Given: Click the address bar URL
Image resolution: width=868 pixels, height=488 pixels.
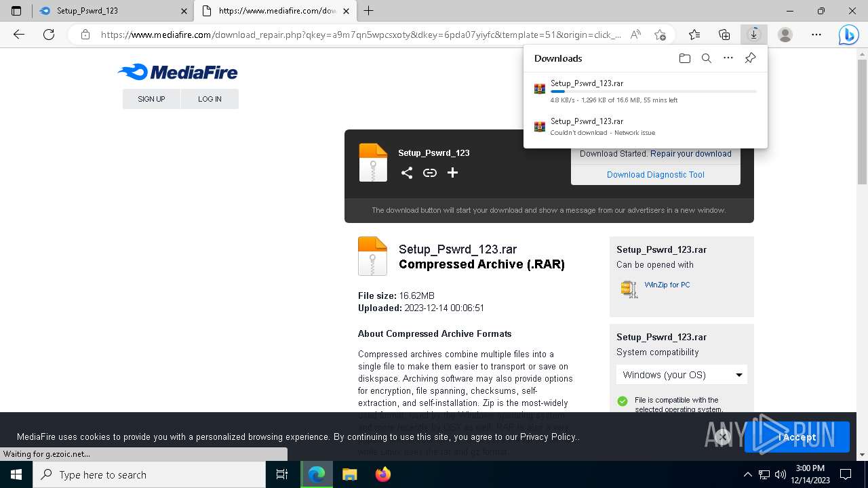Looking at the screenshot, I should (x=361, y=35).
